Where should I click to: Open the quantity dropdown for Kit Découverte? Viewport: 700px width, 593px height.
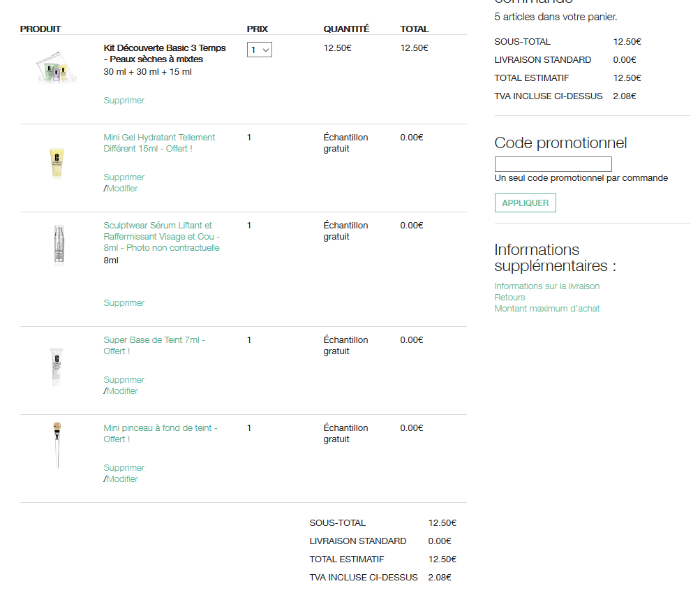tap(259, 50)
